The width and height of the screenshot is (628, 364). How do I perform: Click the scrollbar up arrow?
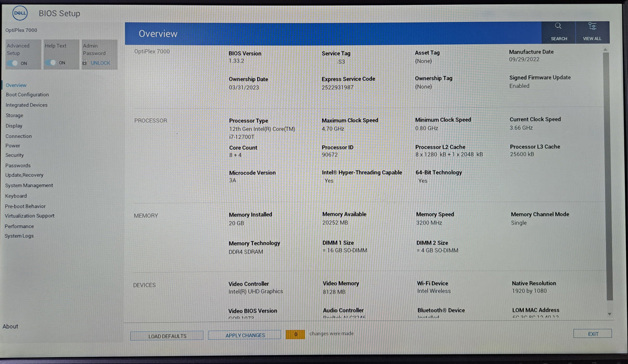(606, 50)
